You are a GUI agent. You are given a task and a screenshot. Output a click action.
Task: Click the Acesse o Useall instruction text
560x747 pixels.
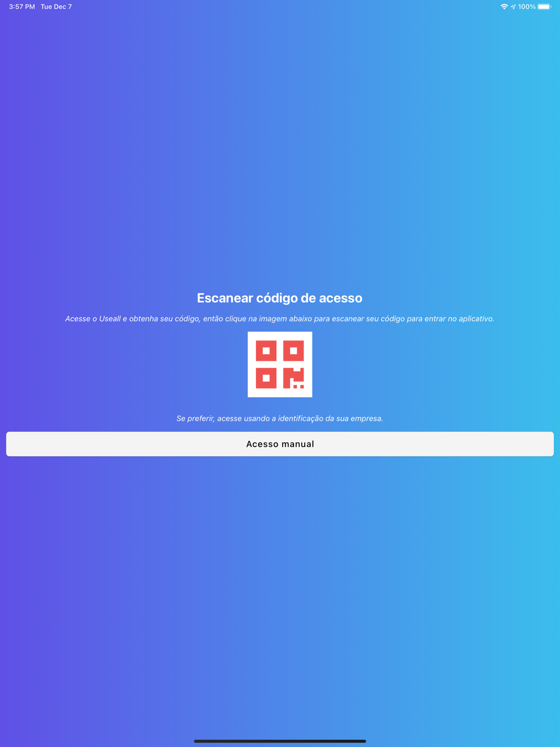coord(279,319)
